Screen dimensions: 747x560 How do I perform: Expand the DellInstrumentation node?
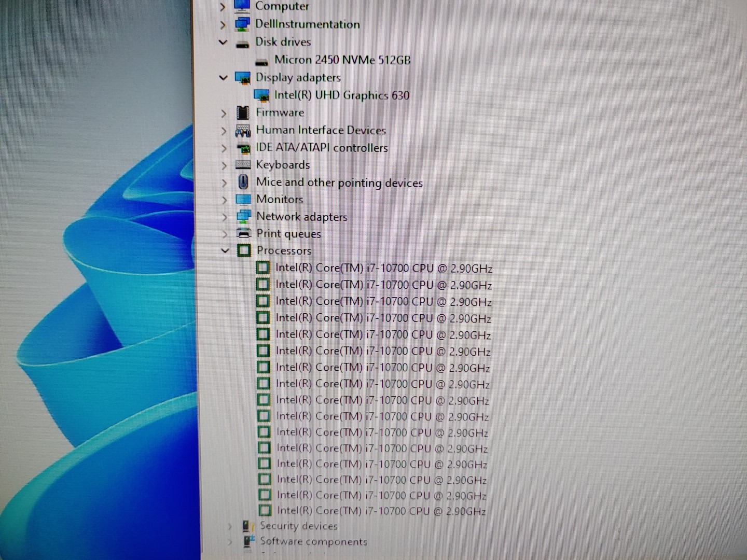tap(223, 25)
